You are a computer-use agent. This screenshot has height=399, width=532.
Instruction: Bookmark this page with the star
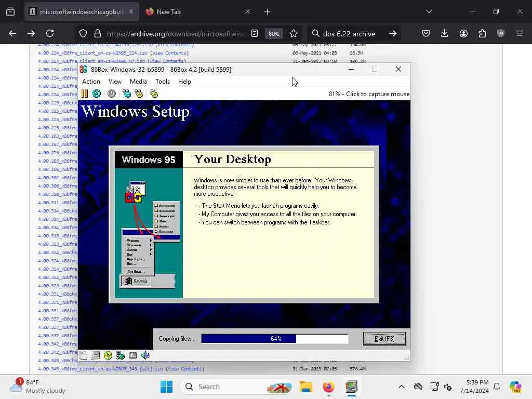pyautogui.click(x=294, y=34)
